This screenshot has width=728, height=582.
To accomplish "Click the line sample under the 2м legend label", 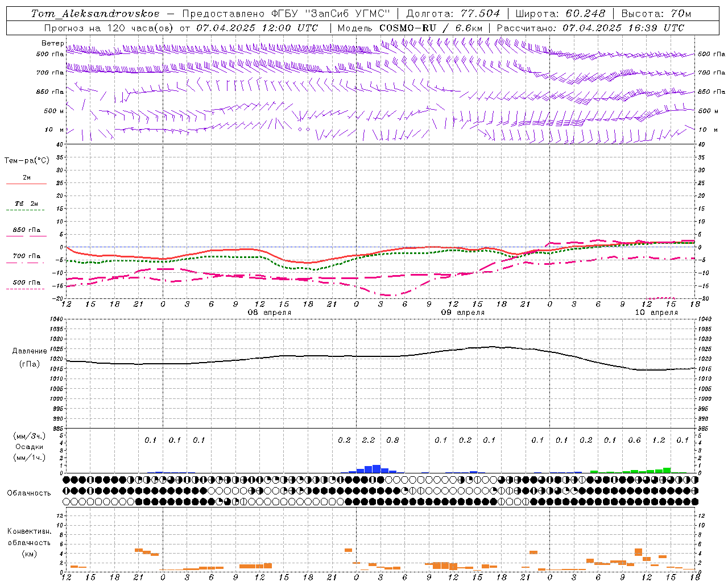I will click(26, 184).
